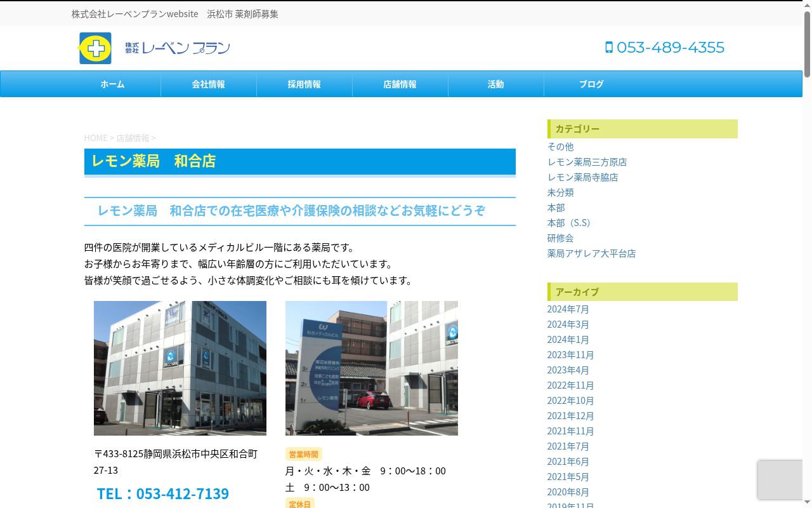Screen dimensions: 812x508
Task: Open the 研修会 category
Action: [560, 238]
